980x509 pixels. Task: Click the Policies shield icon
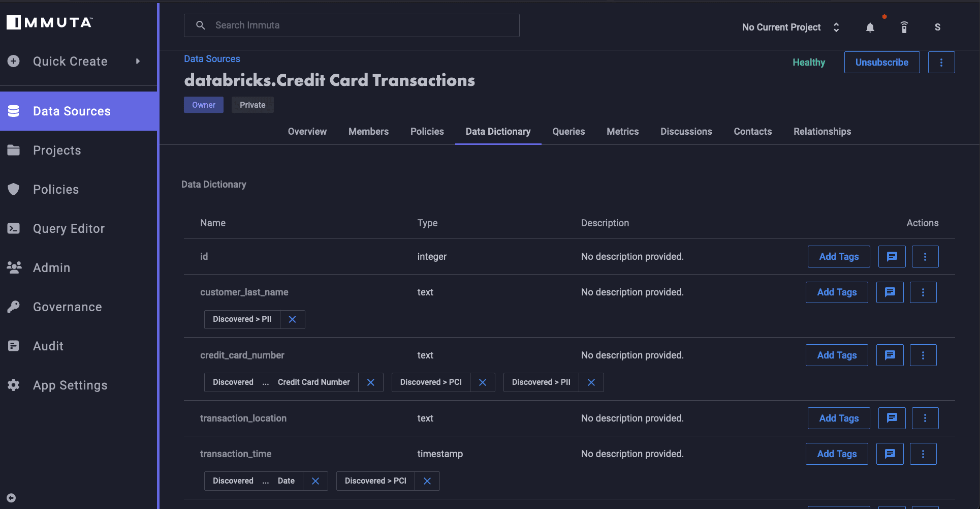click(x=14, y=189)
